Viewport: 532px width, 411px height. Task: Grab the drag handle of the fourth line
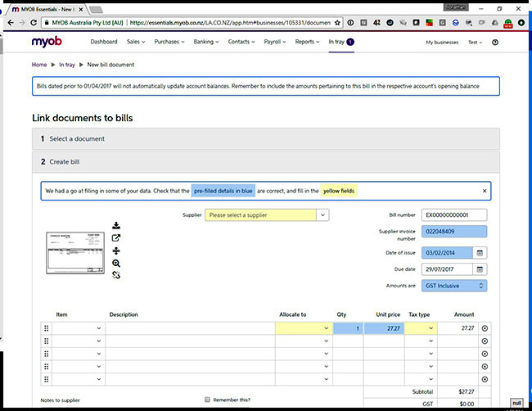point(47,367)
